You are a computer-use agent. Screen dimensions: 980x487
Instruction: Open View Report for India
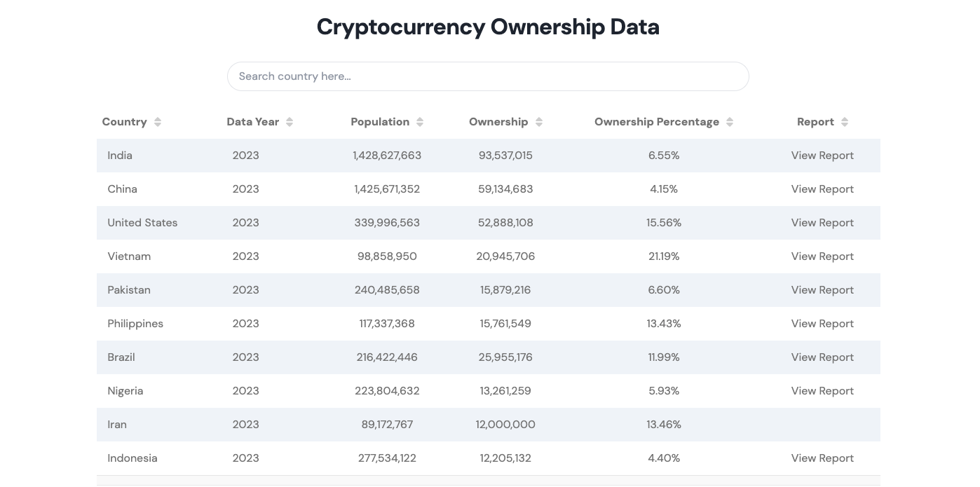point(822,156)
